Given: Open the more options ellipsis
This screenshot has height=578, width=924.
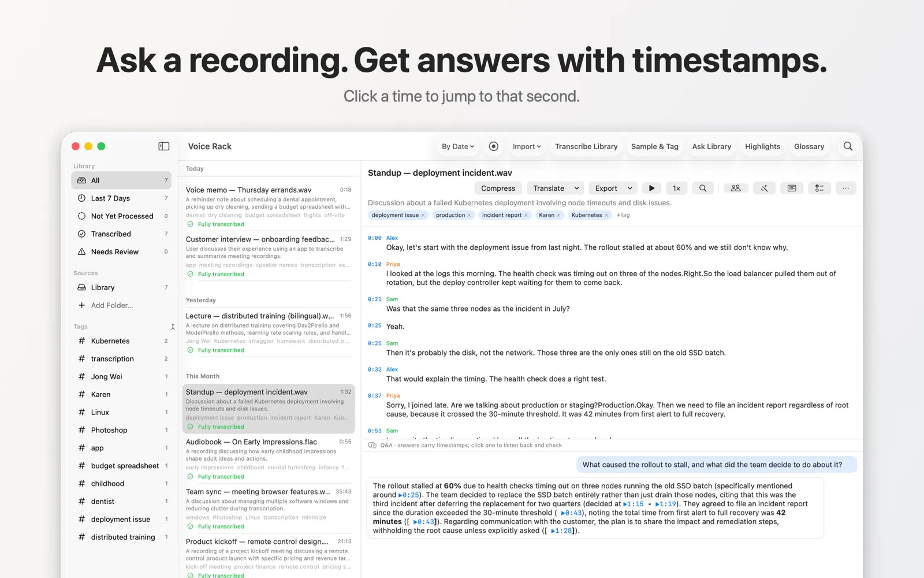Looking at the screenshot, I should pyautogui.click(x=845, y=188).
